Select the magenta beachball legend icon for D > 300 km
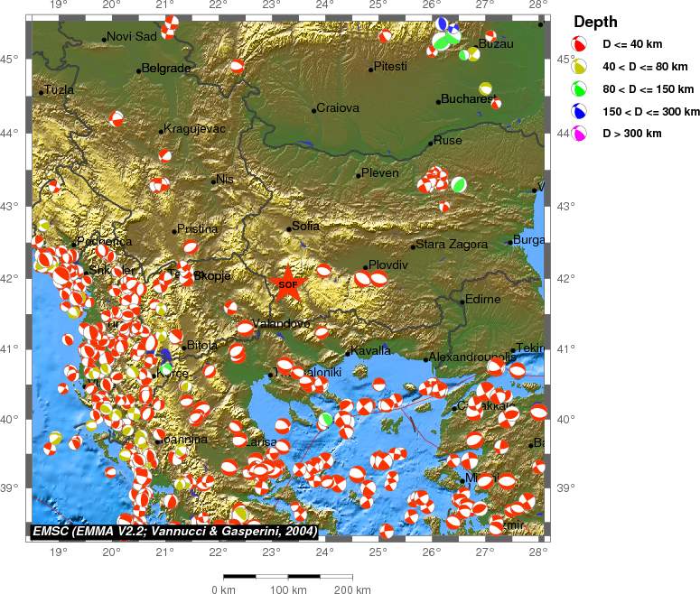Viewport: 700px width, 594px height. coord(579,133)
